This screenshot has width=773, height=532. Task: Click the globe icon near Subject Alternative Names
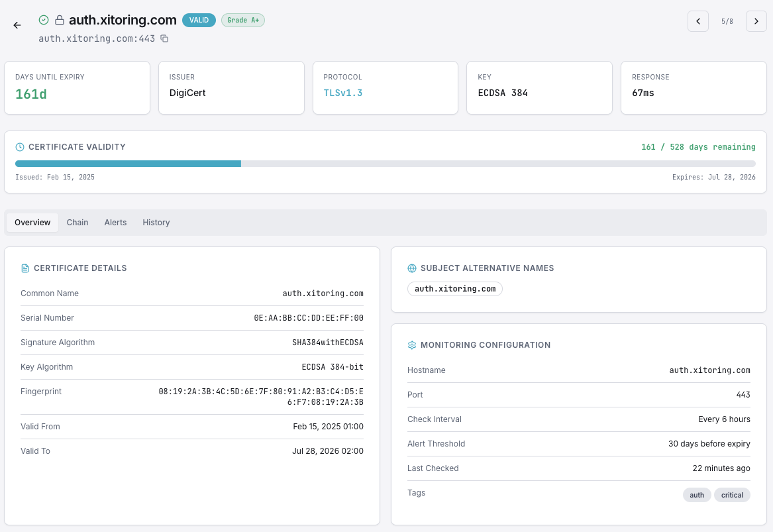[x=412, y=268]
